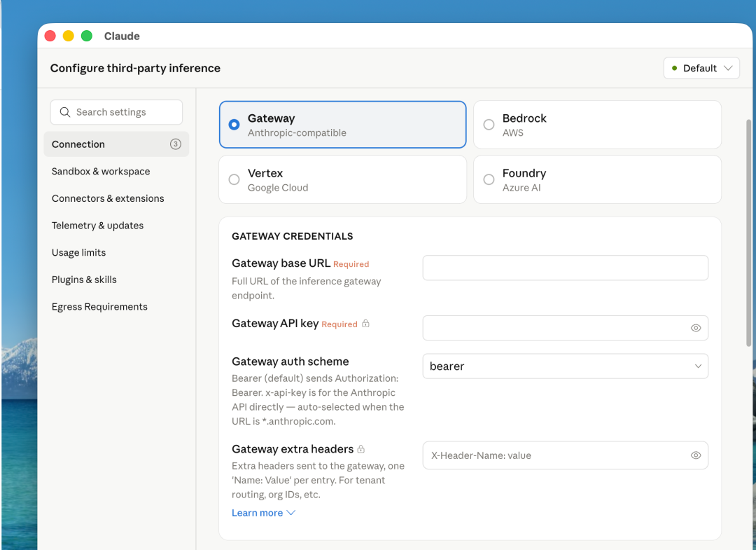Open the Gateway auth scheme dropdown
756x550 pixels.
coord(565,366)
